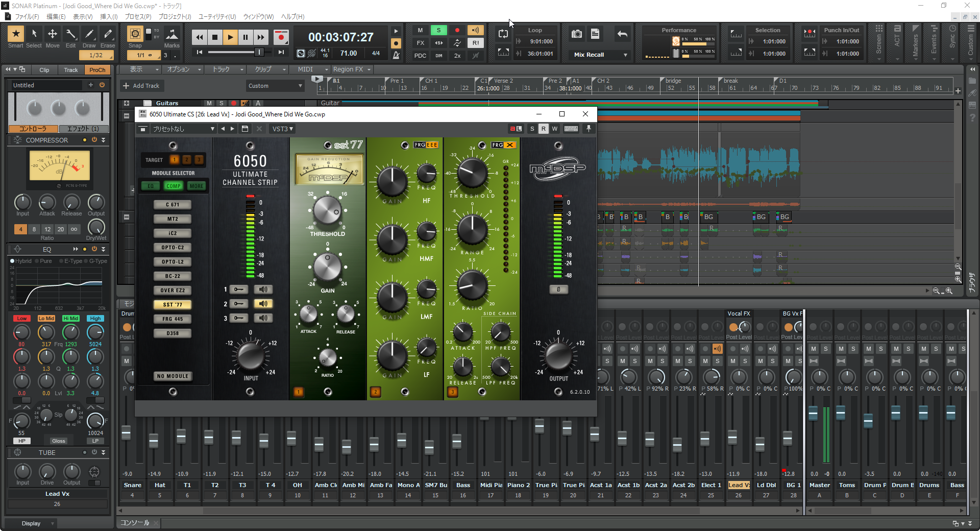Switch to the Clip tab
980x531 pixels.
(x=44, y=70)
